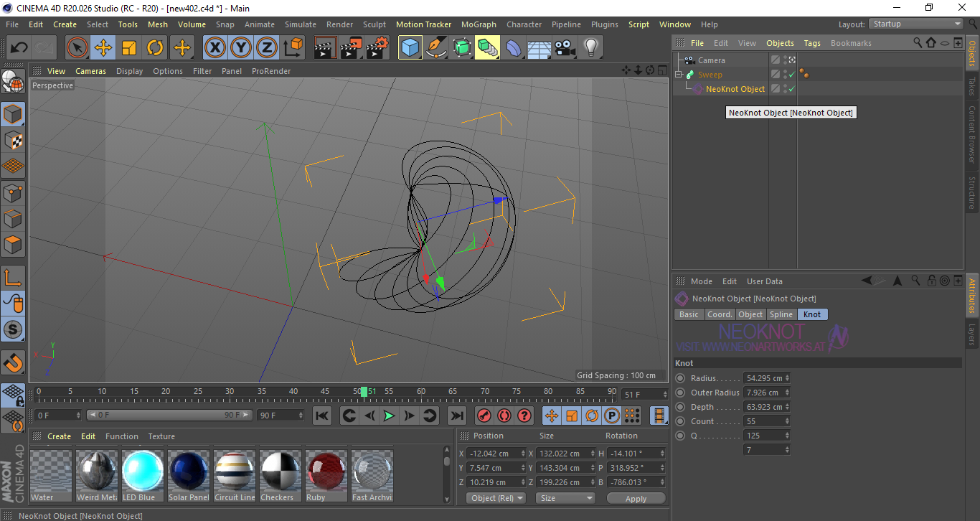
Task: Open Create in material manager
Action: pos(60,436)
